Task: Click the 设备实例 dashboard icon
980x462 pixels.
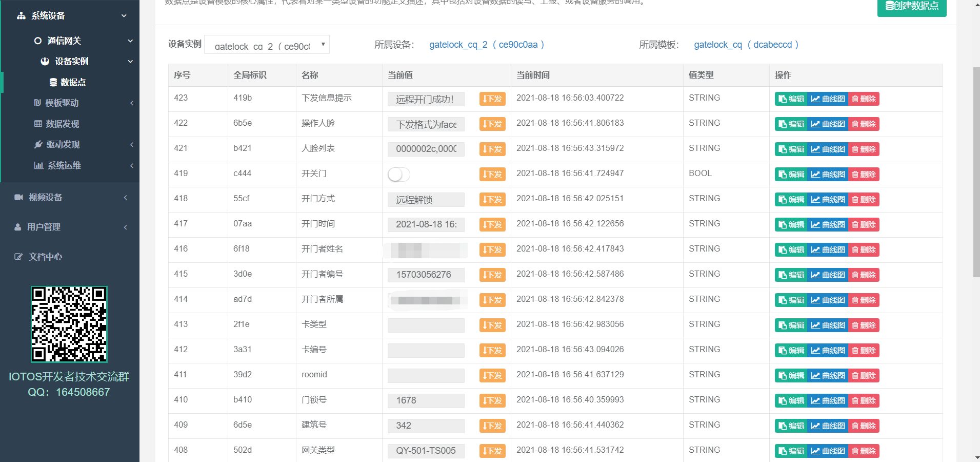Action: click(45, 61)
